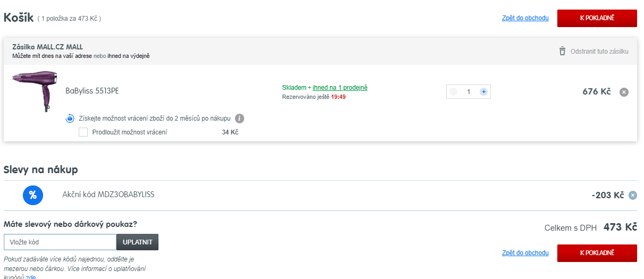This screenshot has width=644, height=279.
Task: Click top 'Zpět do obchodu' link
Action: (x=525, y=18)
